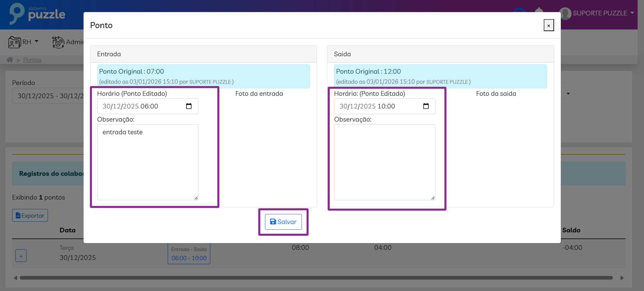This screenshot has width=644, height=291.
Task: Export records with Exportar button
Action: (30, 215)
